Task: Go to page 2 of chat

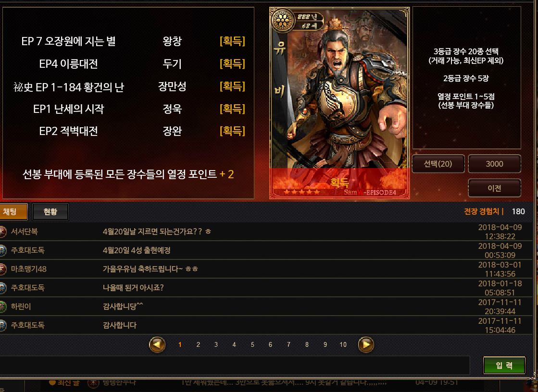Action: pos(198,344)
